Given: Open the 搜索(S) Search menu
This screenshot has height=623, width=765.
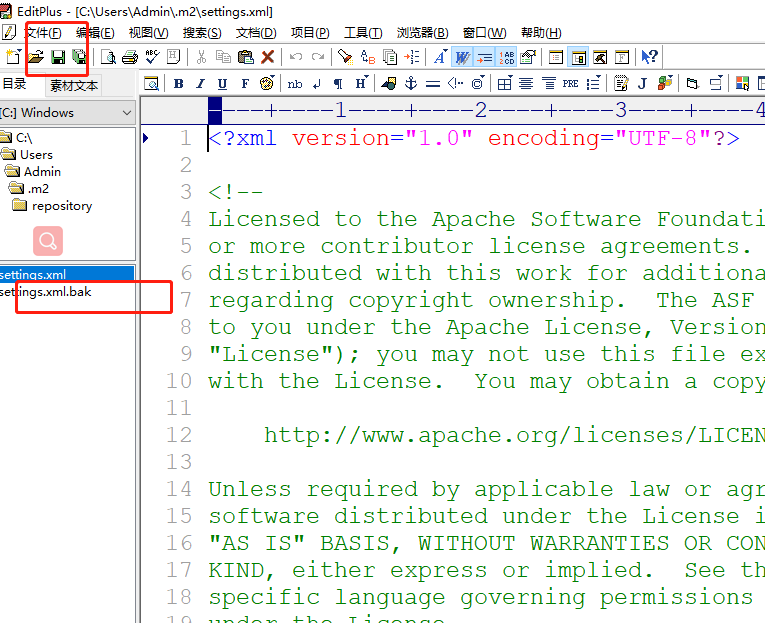Looking at the screenshot, I should point(202,33).
